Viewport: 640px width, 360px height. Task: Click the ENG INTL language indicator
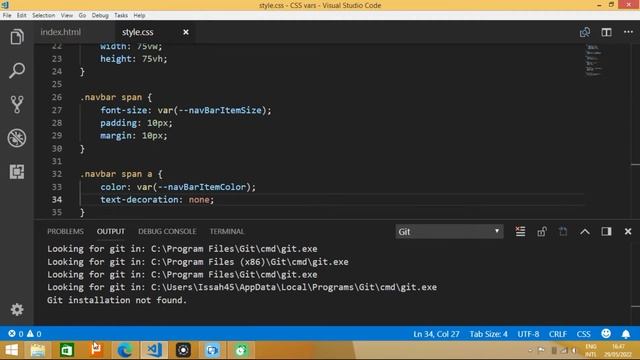(591, 350)
